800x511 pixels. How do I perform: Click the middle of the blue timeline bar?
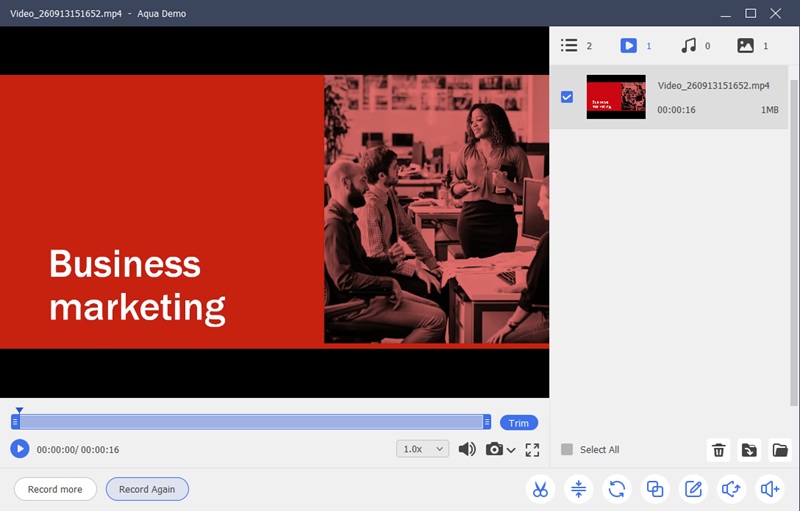point(251,422)
